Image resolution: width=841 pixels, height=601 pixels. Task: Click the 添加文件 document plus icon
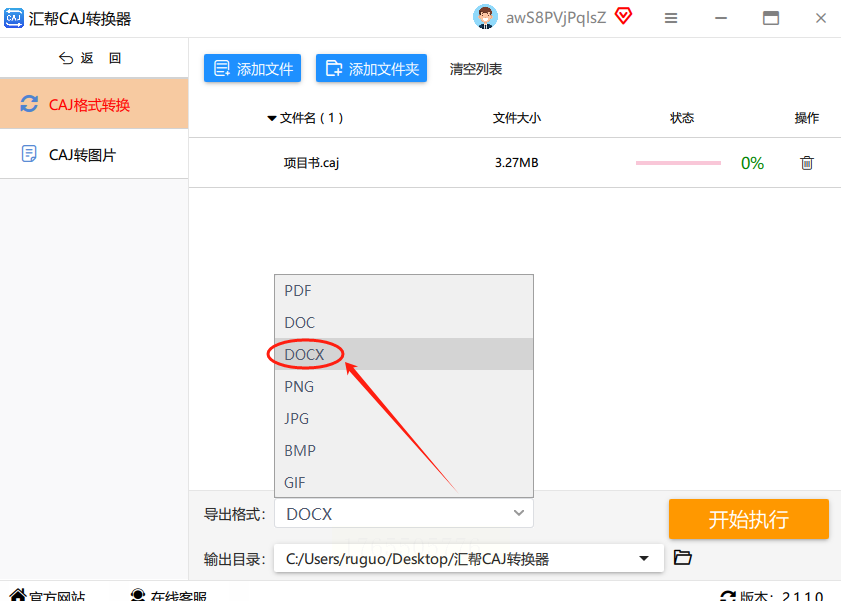coord(222,69)
